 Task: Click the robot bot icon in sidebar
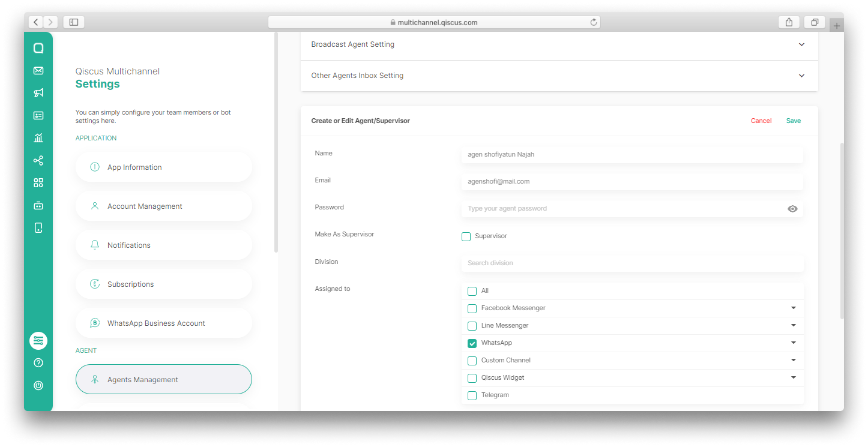[38, 205]
